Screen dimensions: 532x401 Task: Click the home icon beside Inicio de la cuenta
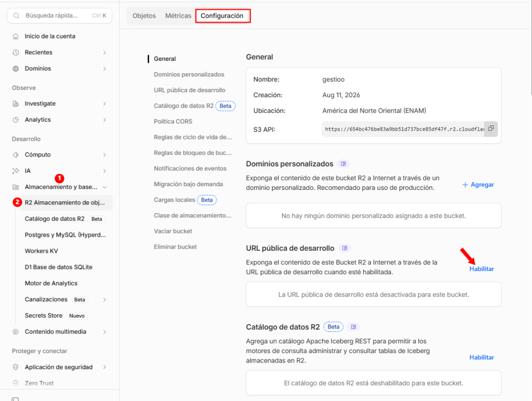16,36
